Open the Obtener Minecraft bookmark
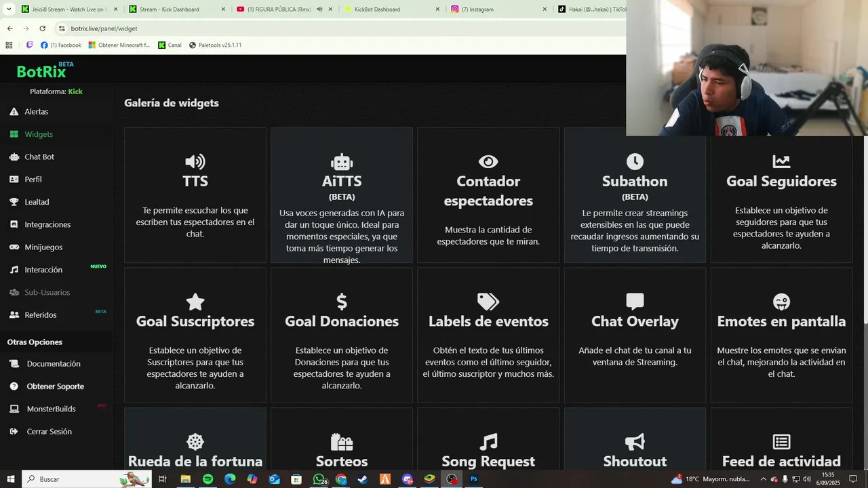This screenshot has height=488, width=868. pos(119,45)
